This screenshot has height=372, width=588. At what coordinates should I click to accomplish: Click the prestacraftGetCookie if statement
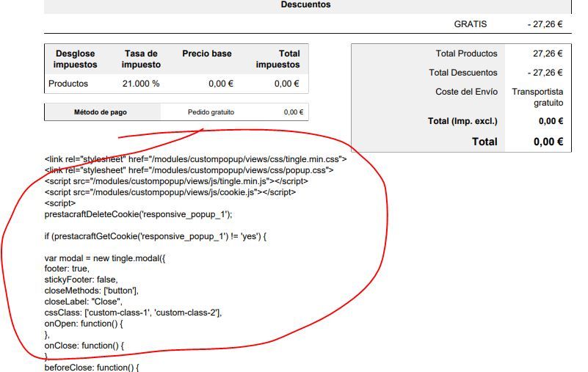pos(155,236)
